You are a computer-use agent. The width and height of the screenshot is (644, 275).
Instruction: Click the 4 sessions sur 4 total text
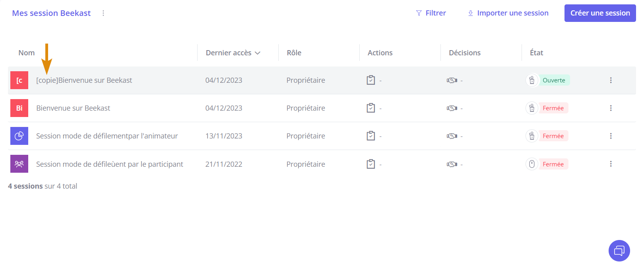click(x=43, y=186)
